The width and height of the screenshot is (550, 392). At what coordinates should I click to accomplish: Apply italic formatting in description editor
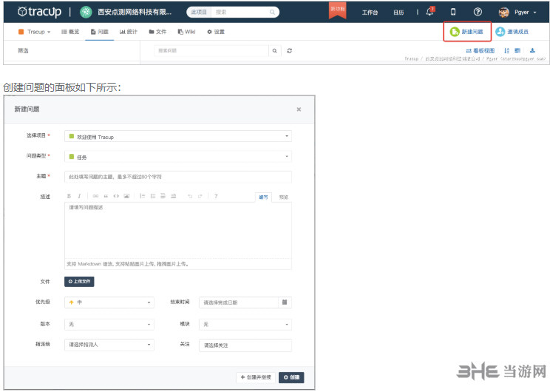click(79, 196)
